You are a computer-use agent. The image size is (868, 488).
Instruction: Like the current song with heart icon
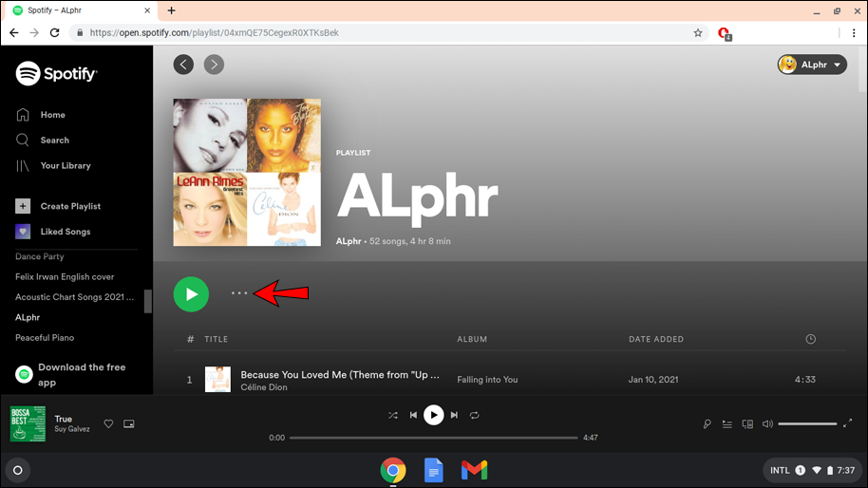pyautogui.click(x=108, y=423)
